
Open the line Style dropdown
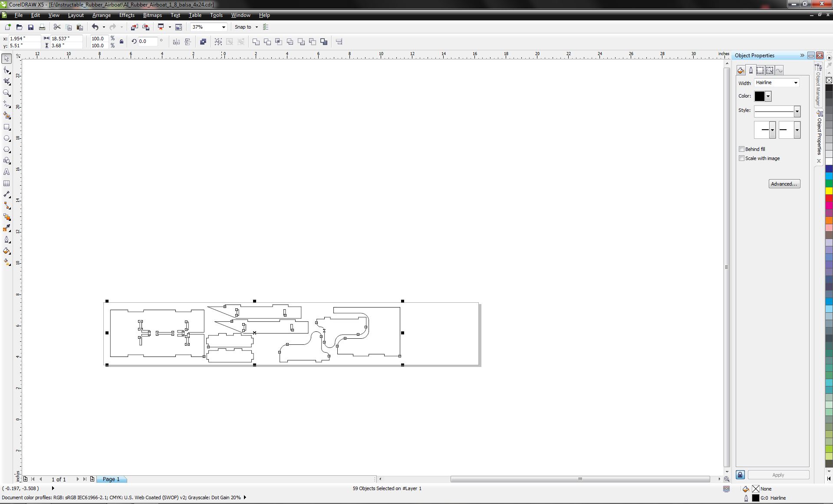click(797, 111)
